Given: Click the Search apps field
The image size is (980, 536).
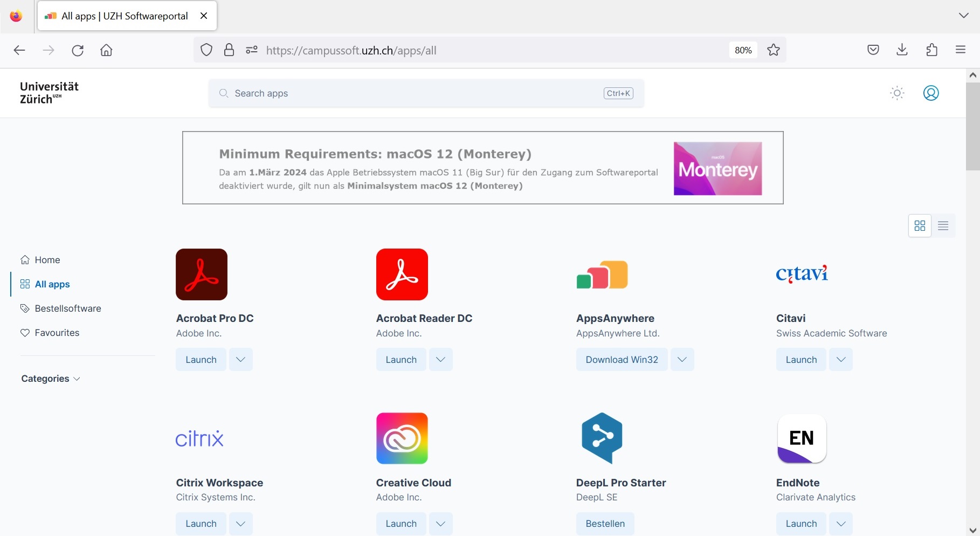Looking at the screenshot, I should 426,93.
